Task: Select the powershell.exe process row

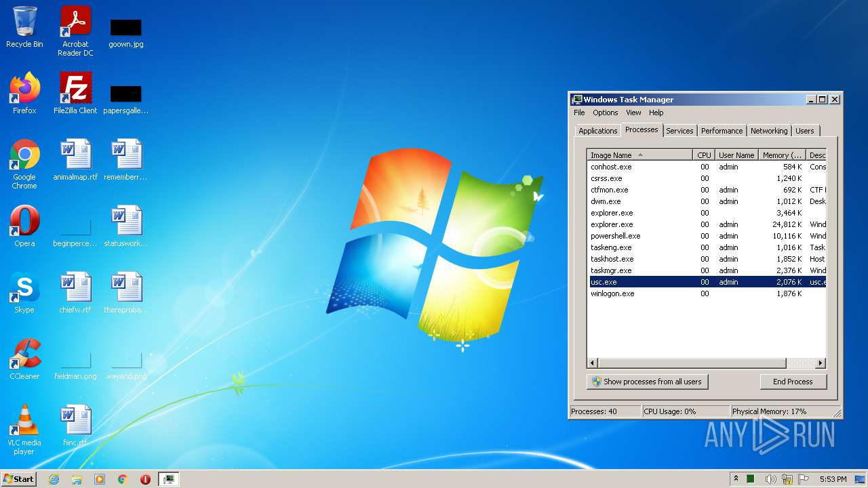Action: [x=707, y=236]
